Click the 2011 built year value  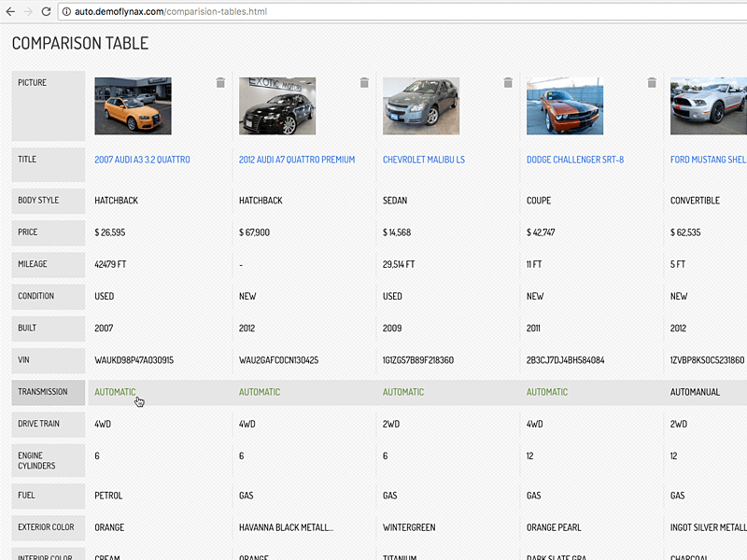pos(533,329)
